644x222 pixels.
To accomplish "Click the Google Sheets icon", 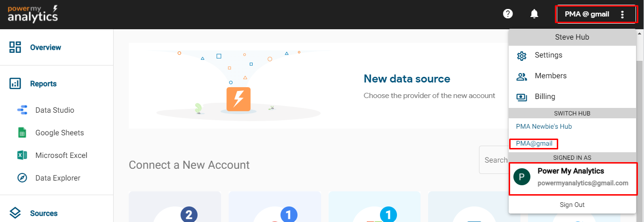I will pos(22,133).
